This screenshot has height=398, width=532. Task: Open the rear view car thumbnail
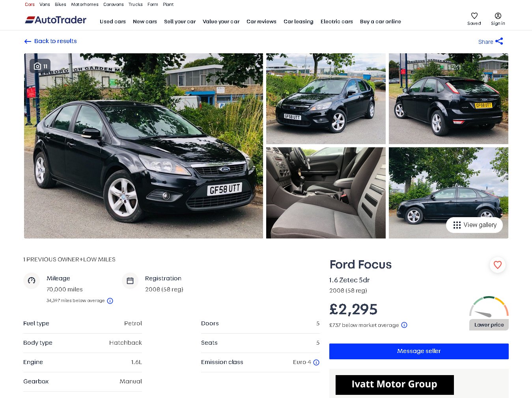tap(448, 99)
